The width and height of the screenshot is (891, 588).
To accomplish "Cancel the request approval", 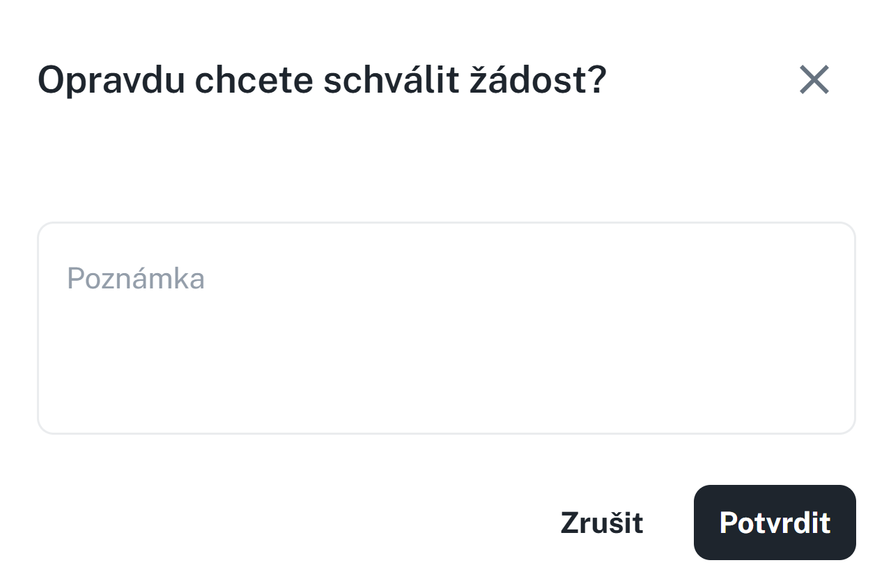I will click(x=601, y=523).
